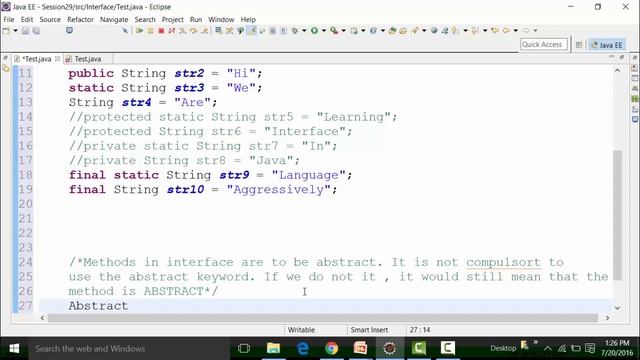The height and width of the screenshot is (360, 640).
Task: Open the Forward history dropdown arrow
Action: point(535,31)
